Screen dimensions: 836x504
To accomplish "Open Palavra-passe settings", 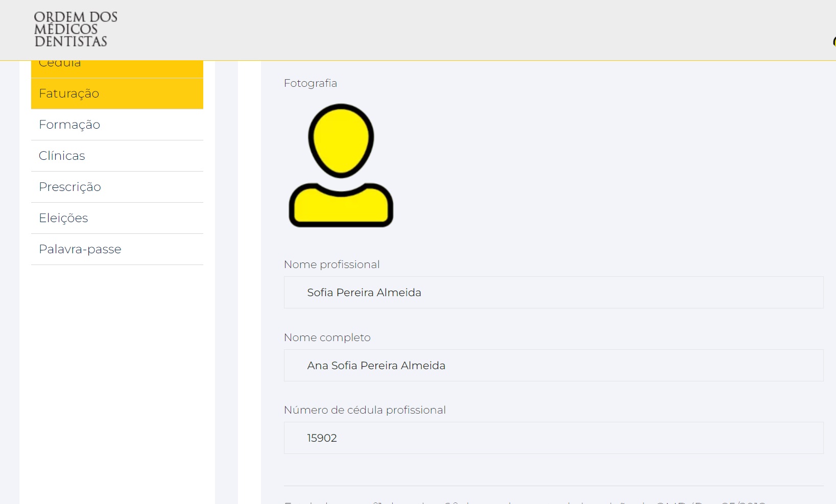I will 117,249.
